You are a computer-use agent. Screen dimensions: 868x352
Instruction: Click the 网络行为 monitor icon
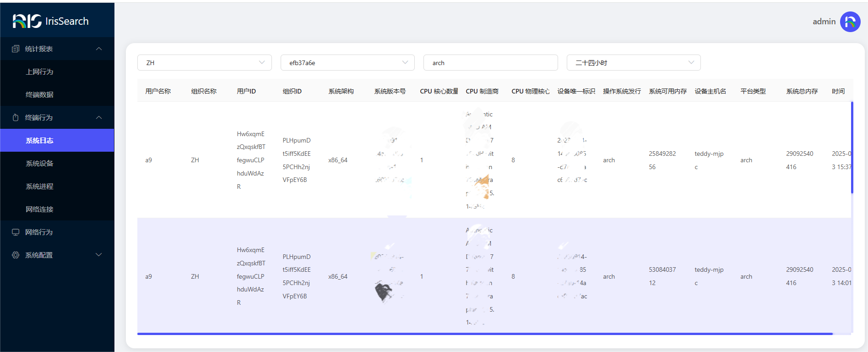[16, 232]
